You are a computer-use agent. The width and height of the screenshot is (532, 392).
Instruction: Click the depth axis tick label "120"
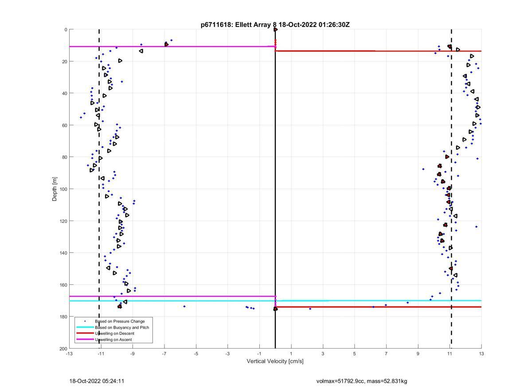point(63,221)
